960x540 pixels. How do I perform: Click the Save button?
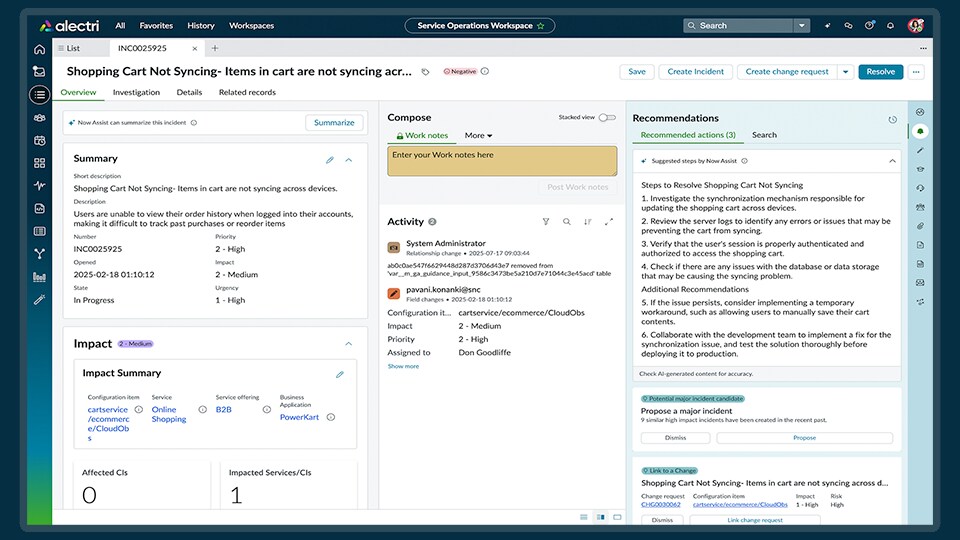[x=637, y=72]
